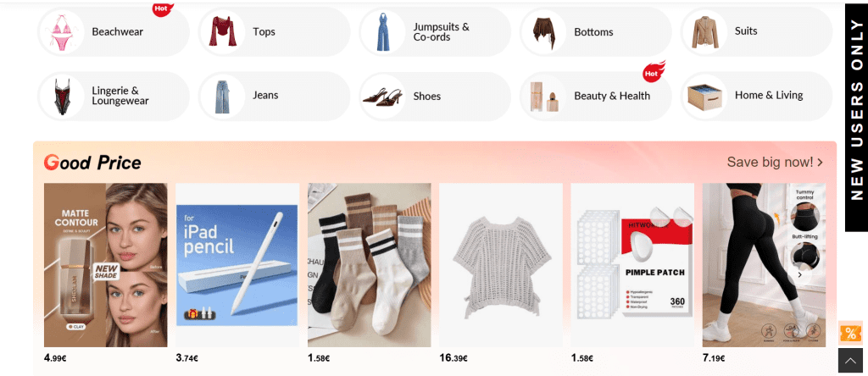The height and width of the screenshot is (376, 868).
Task: Click the Jeans category denim icon
Action: [x=222, y=96]
